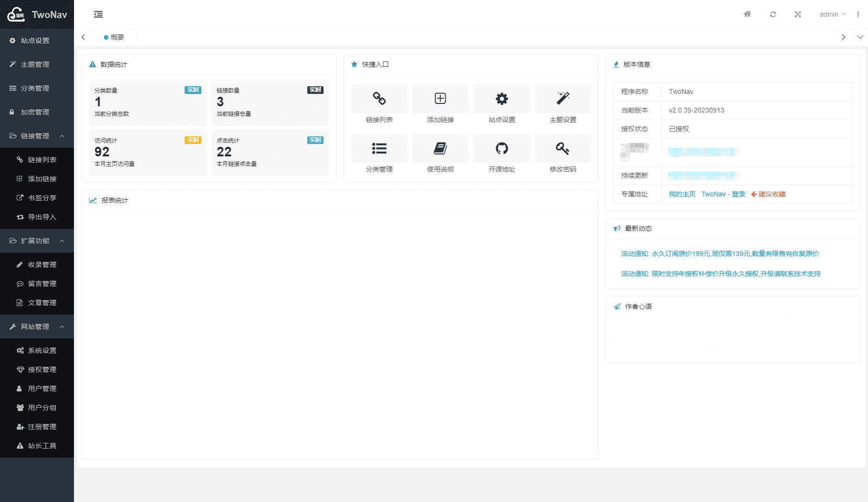Click the 链接列表 chain icon shortcut

[x=379, y=99]
